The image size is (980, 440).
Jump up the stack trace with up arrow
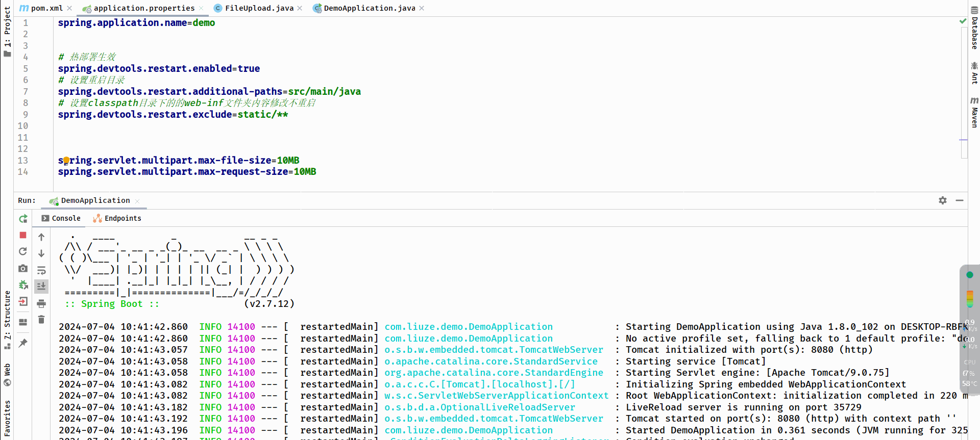(41, 237)
